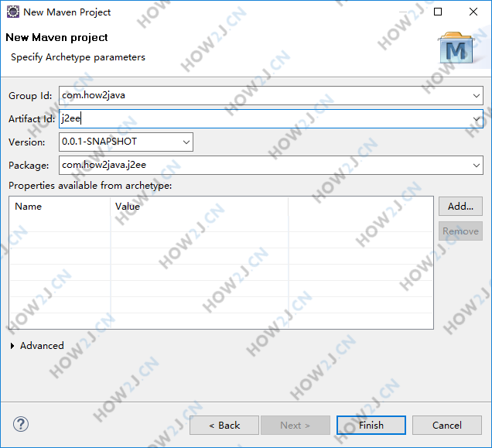Open the Artifact Id dropdown arrow

[x=477, y=118]
